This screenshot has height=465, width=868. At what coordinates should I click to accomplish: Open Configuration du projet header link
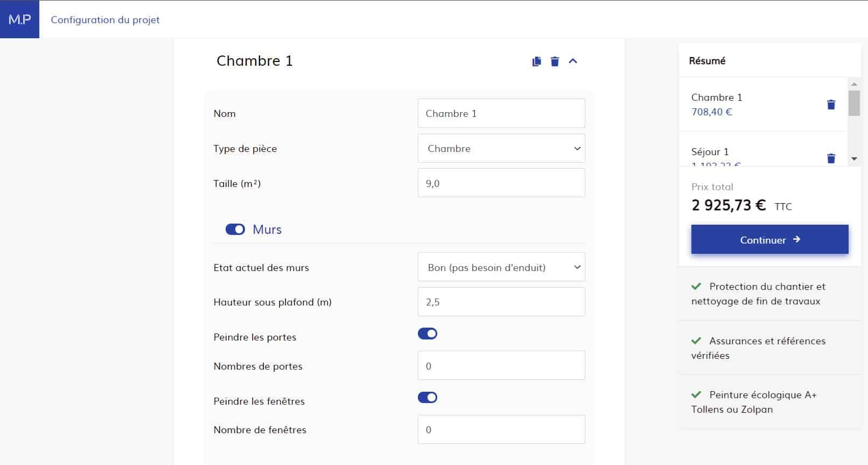(x=105, y=20)
